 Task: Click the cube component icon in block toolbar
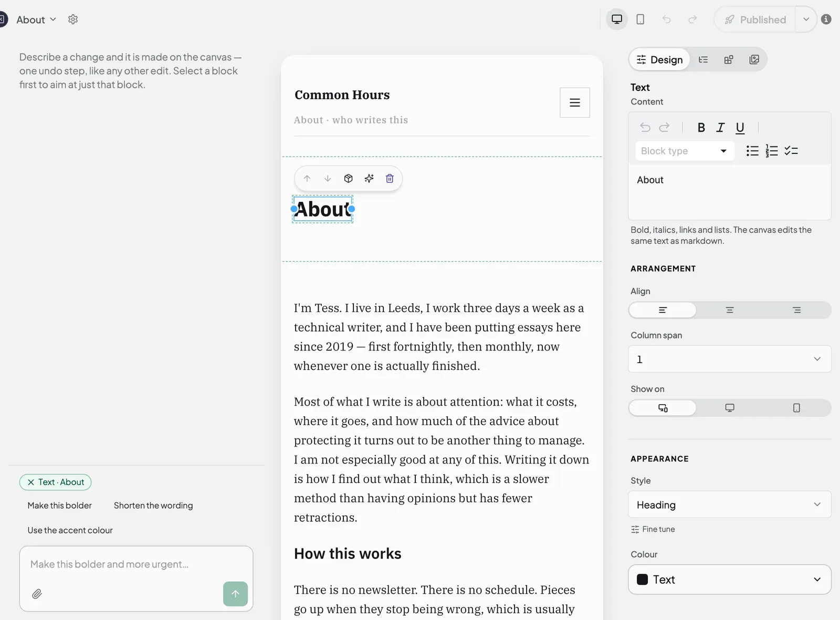pyautogui.click(x=348, y=179)
